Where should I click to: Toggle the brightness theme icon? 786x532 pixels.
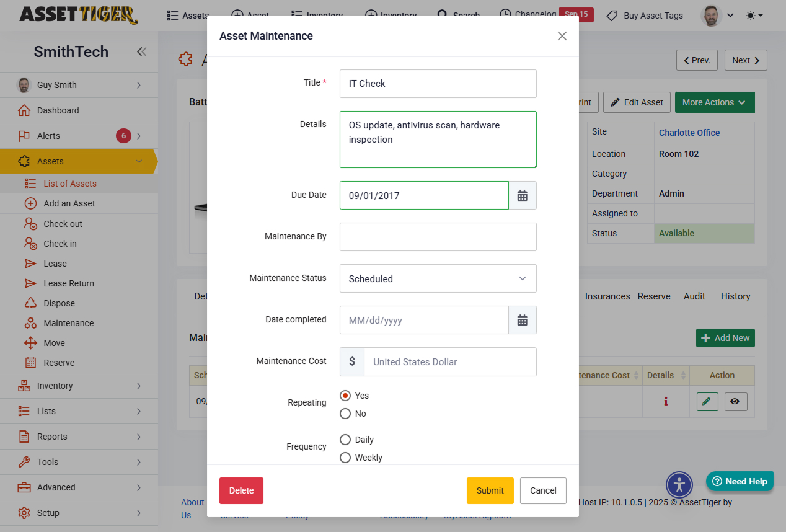click(x=754, y=16)
